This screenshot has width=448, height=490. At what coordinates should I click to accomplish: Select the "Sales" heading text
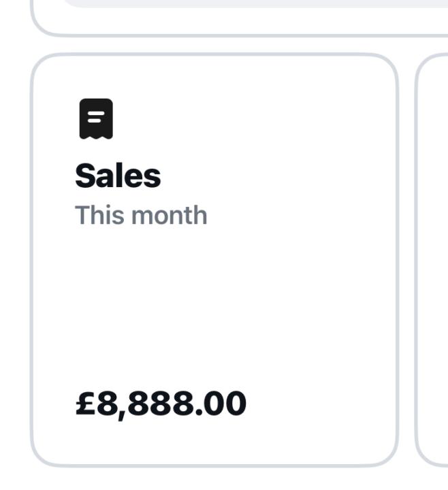click(x=118, y=176)
